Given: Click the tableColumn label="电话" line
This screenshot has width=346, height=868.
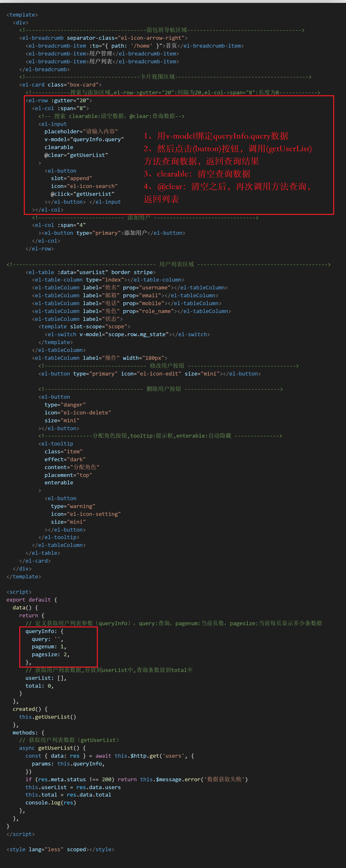Looking at the screenshot, I should pyautogui.click(x=127, y=304).
